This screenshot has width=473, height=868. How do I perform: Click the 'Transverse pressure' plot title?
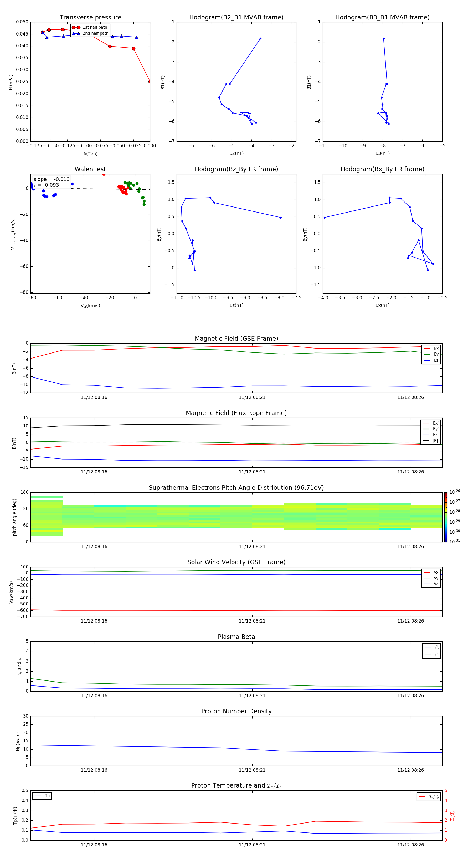click(90, 18)
